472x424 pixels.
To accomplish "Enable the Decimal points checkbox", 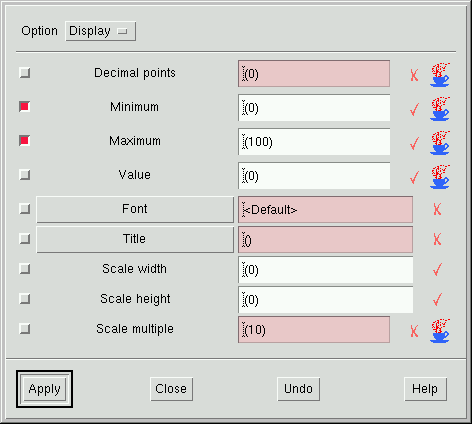I will [x=25, y=73].
